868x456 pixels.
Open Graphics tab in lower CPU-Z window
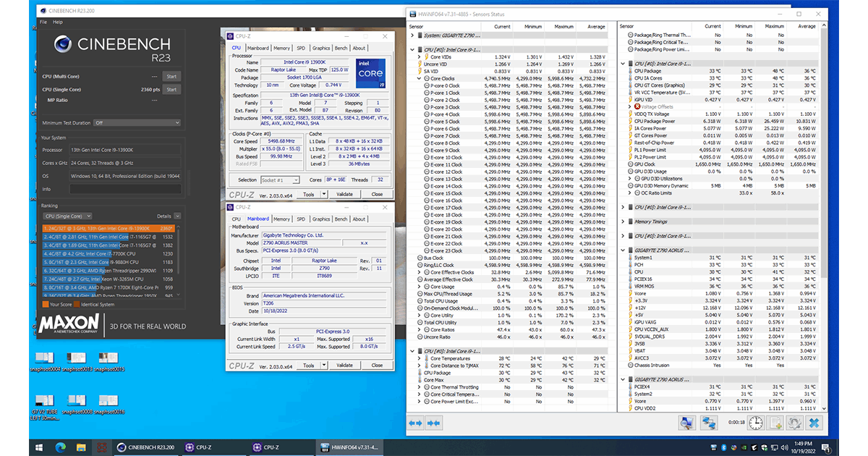point(321,219)
